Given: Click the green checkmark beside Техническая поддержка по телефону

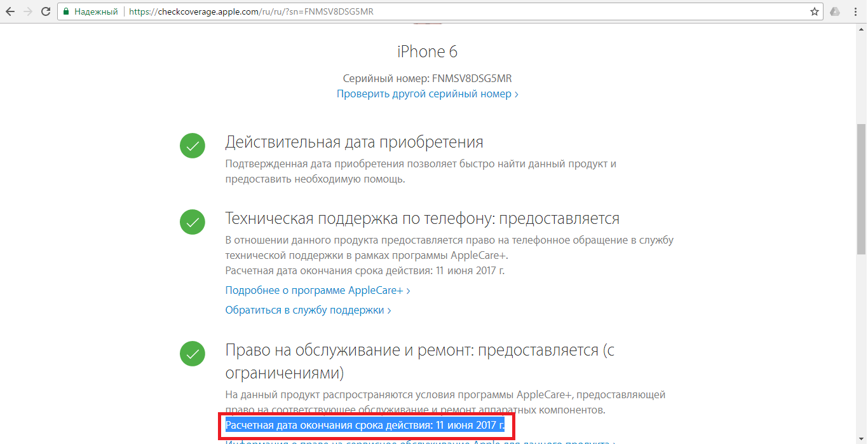Looking at the screenshot, I should [x=193, y=222].
